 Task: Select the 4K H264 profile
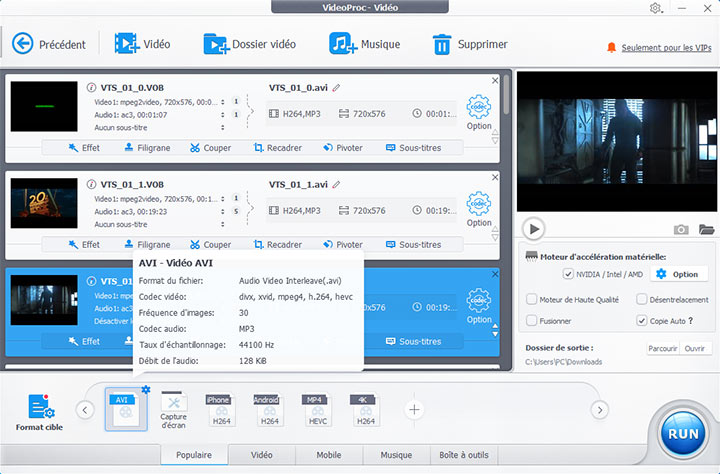[x=365, y=410]
